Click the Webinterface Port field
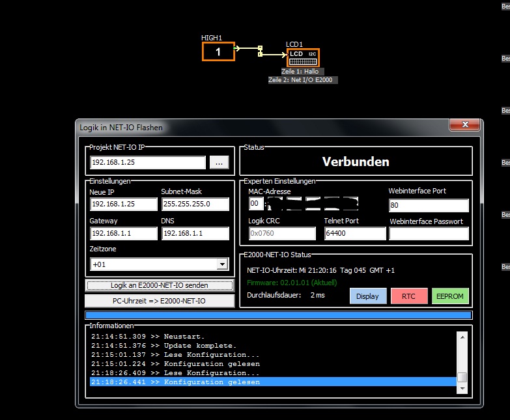The image size is (510, 420). (x=429, y=206)
